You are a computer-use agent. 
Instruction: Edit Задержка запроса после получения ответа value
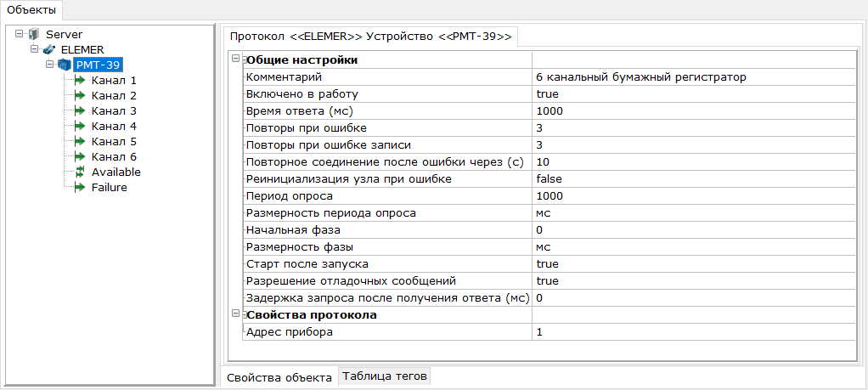[696, 298]
